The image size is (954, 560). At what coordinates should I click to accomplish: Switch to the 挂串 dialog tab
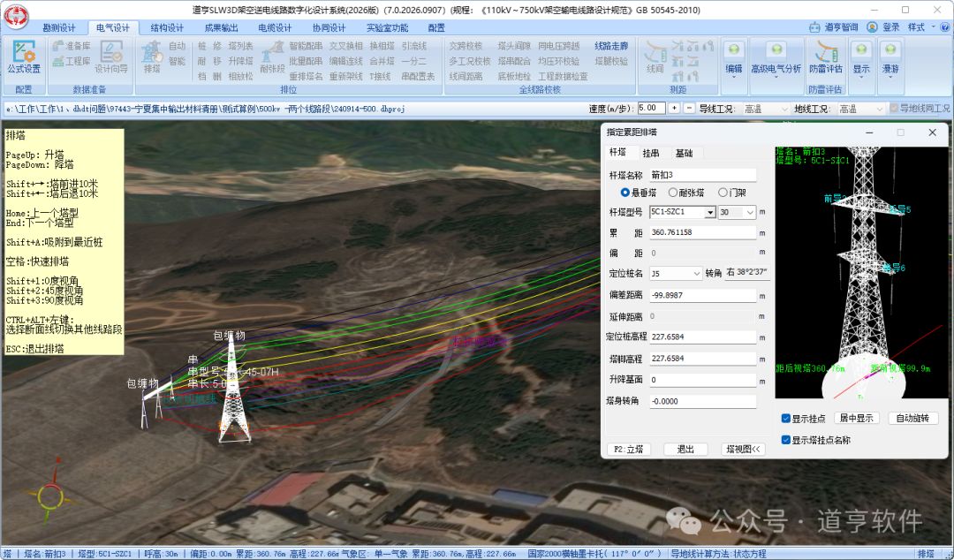click(650, 153)
